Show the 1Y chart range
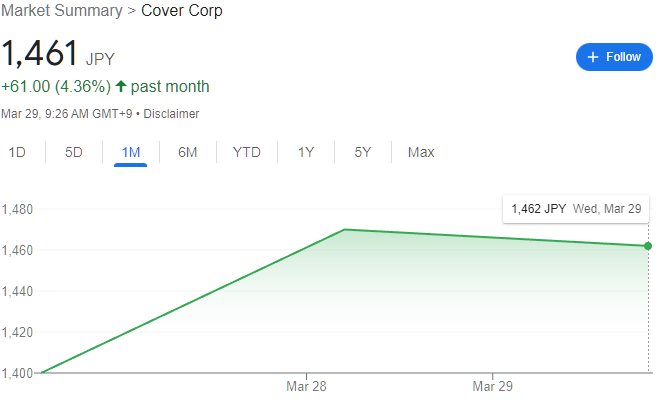 (306, 152)
